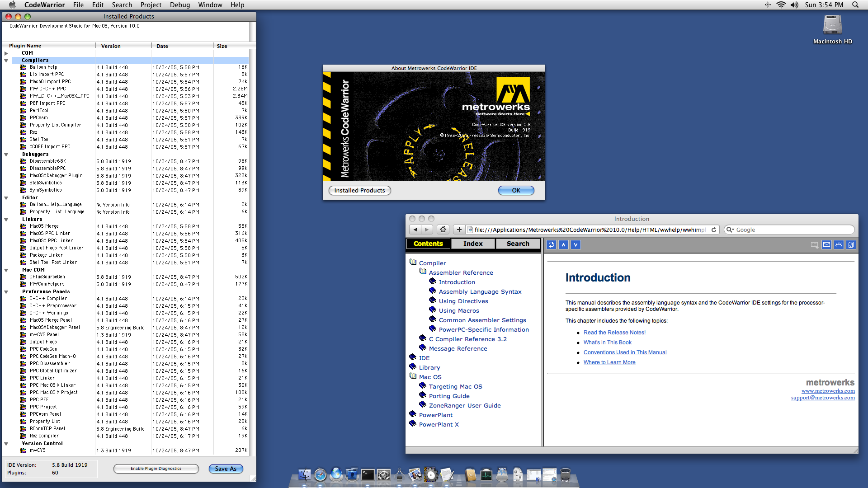Go to next topic with down arrow icon
This screenshot has width=868, height=488.
pyautogui.click(x=576, y=244)
